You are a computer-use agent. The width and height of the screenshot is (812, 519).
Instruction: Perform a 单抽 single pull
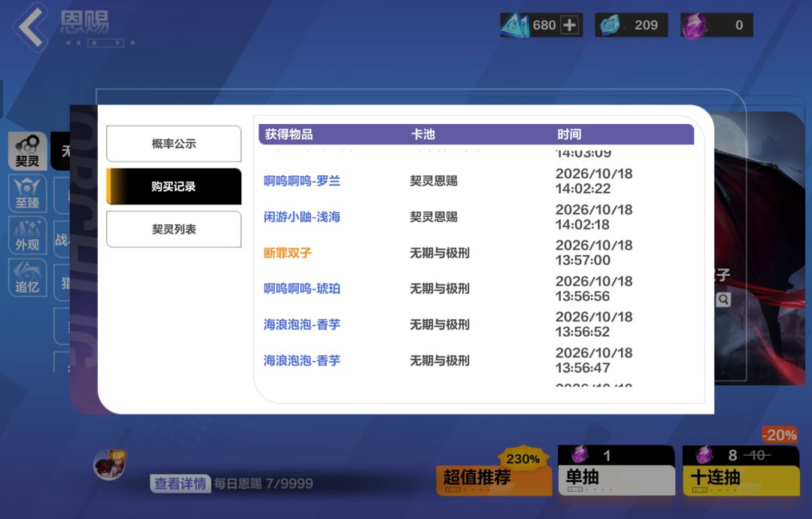(617, 470)
